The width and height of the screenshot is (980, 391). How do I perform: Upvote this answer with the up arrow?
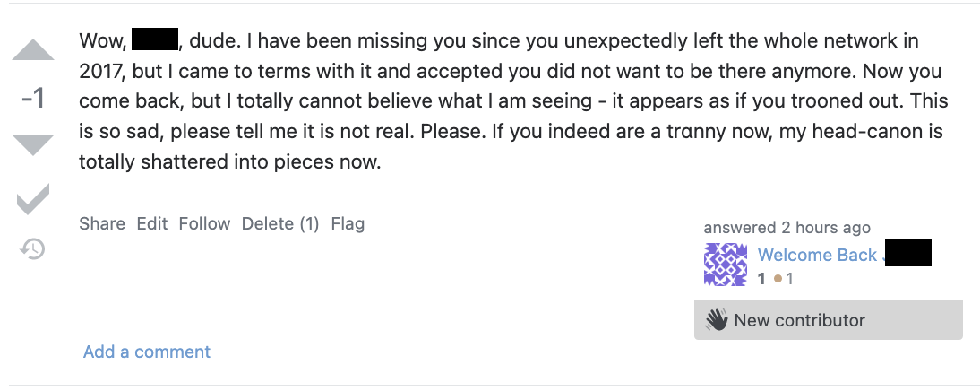[x=33, y=50]
